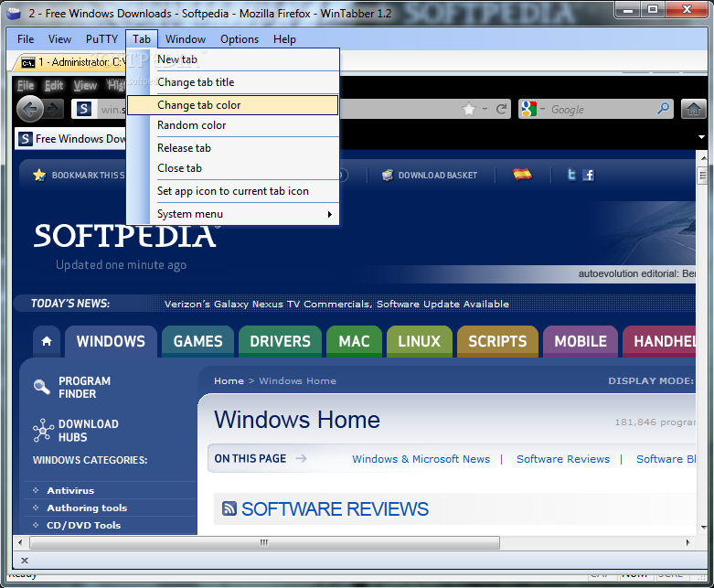Click the home icon tab on Softpedia
Viewport: 714px width, 588px height.
click(47, 341)
